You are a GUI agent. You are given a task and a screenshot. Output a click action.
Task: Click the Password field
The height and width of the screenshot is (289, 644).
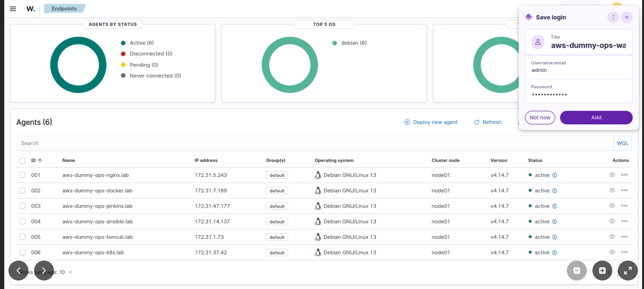(579, 91)
